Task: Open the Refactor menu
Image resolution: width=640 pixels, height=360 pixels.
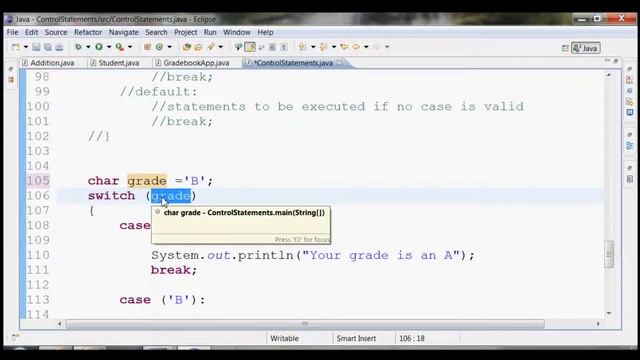Action: click(x=88, y=32)
